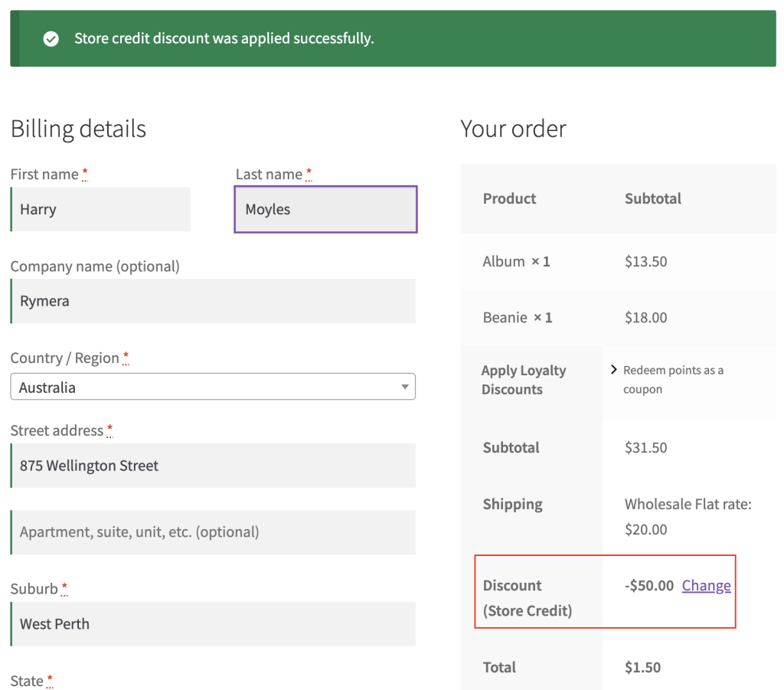Click the Street address field label
The width and height of the screenshot is (784, 690).
61,430
